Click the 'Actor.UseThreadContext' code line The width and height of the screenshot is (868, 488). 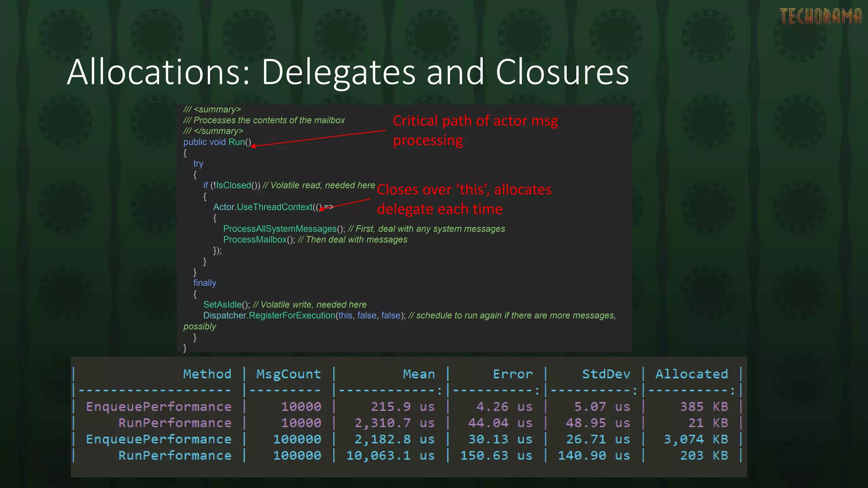click(273, 207)
